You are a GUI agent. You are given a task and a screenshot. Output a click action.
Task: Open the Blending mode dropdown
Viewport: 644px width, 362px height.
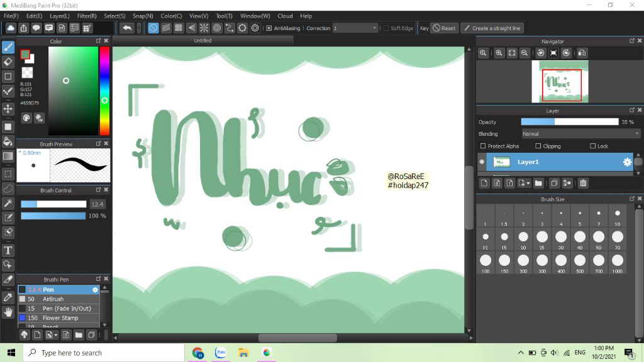tap(580, 134)
